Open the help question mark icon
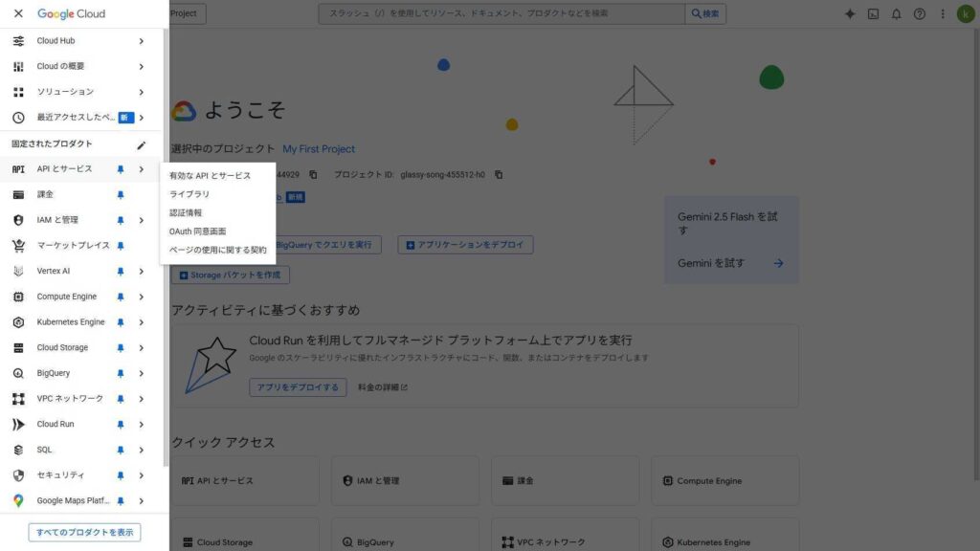Image resolution: width=980 pixels, height=551 pixels. (920, 13)
